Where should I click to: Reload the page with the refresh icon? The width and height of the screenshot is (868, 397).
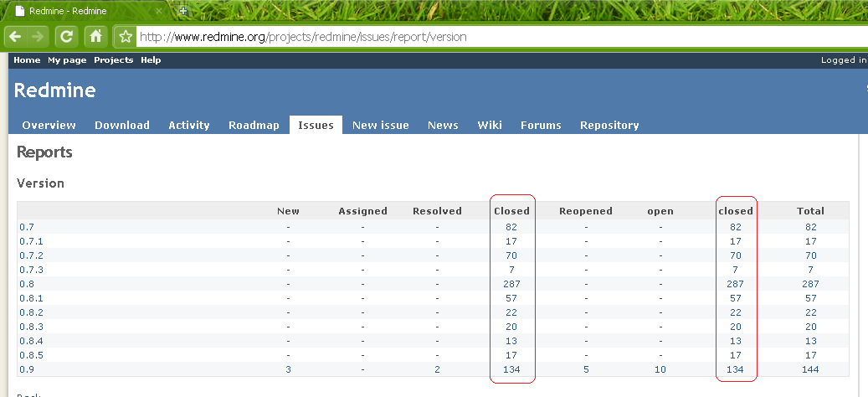tap(66, 37)
